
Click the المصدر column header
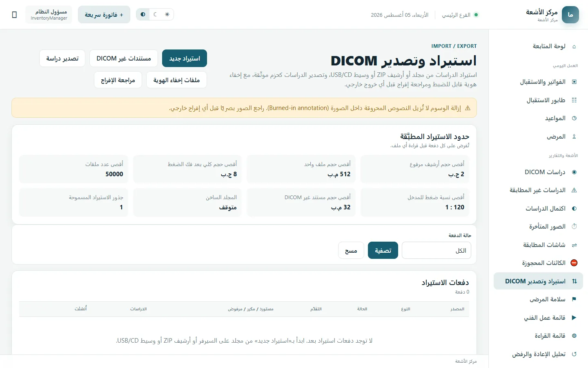[457, 309]
